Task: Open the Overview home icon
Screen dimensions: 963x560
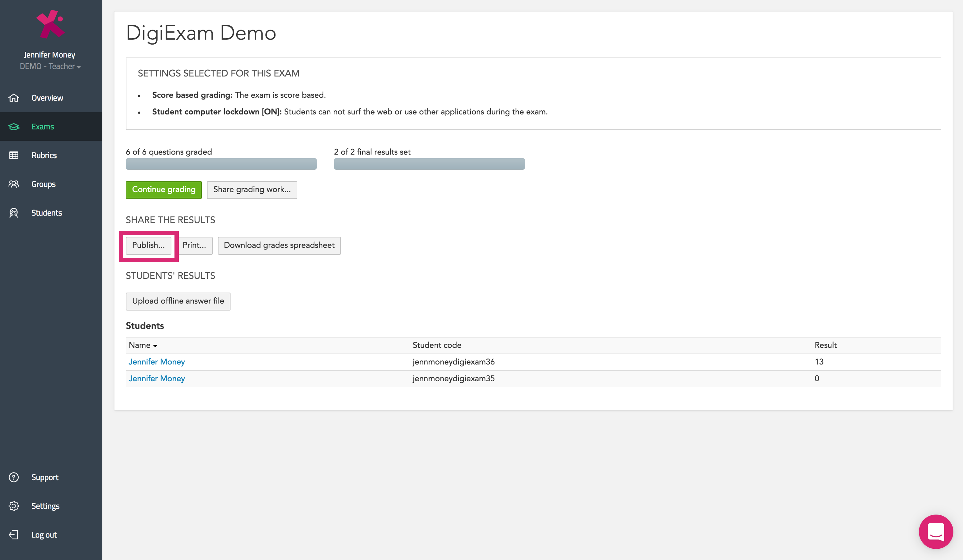Action: (14, 98)
